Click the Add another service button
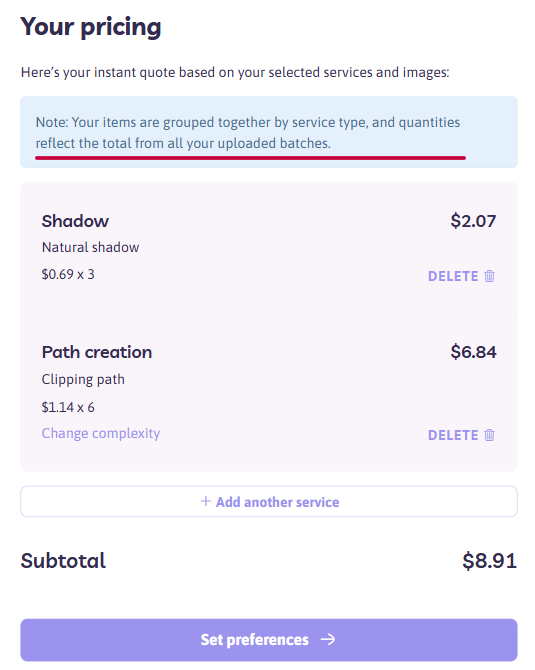This screenshot has width=535, height=670. (269, 501)
